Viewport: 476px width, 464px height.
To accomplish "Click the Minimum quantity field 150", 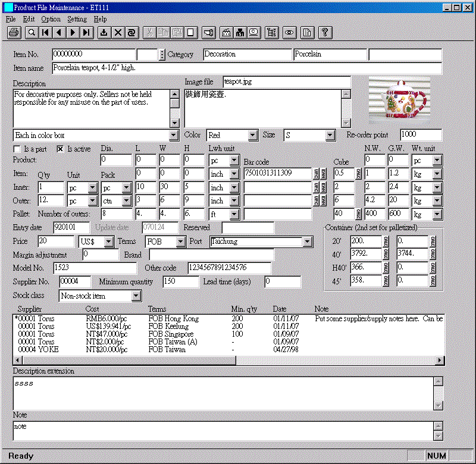I will (181, 281).
